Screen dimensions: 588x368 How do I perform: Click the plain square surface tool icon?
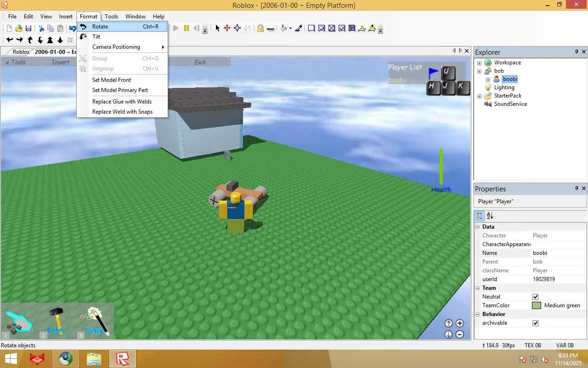[x=311, y=29]
